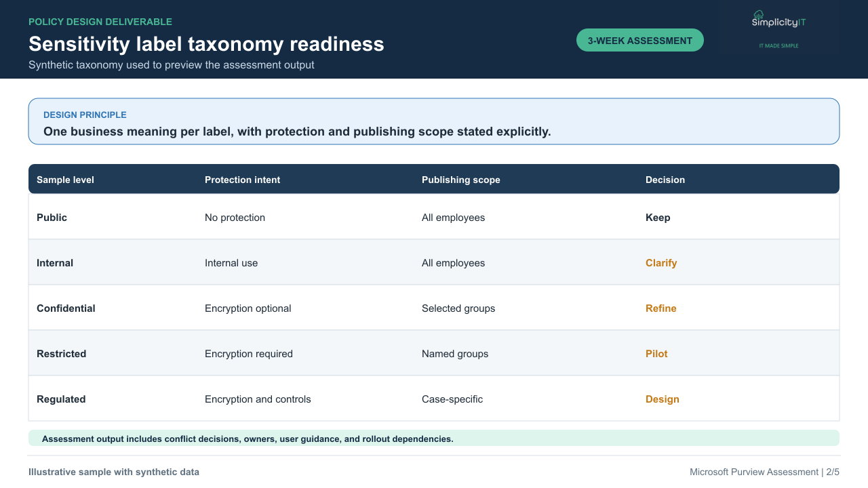The width and height of the screenshot is (868, 488).
Task: Click the 'Publishing scope' column header
Action: click(460, 180)
